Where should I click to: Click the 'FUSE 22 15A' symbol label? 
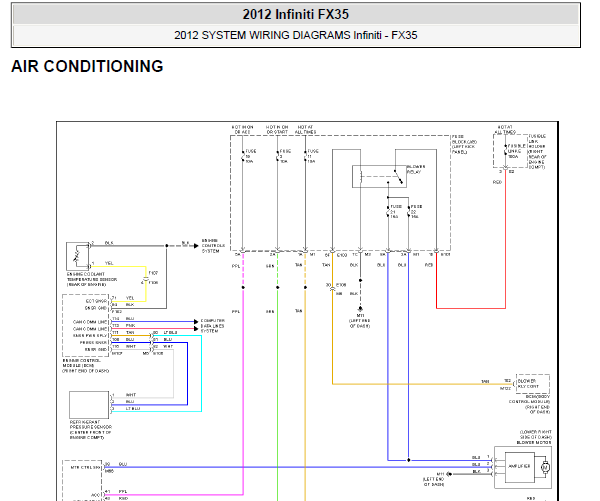(x=416, y=211)
